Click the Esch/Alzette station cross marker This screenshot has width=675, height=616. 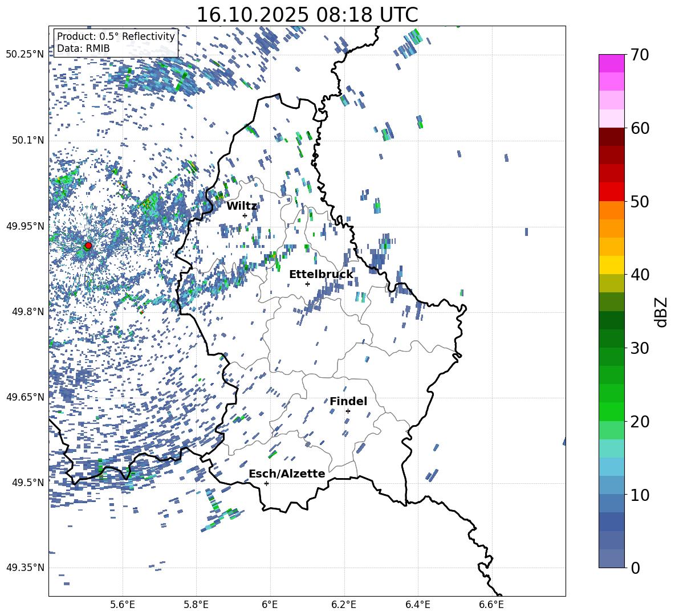tap(266, 483)
